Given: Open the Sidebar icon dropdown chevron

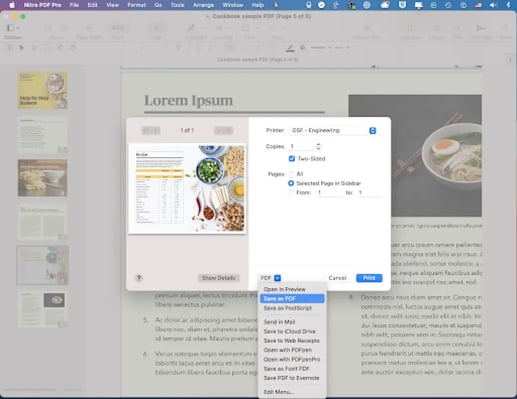Looking at the screenshot, I should click(x=18, y=28).
